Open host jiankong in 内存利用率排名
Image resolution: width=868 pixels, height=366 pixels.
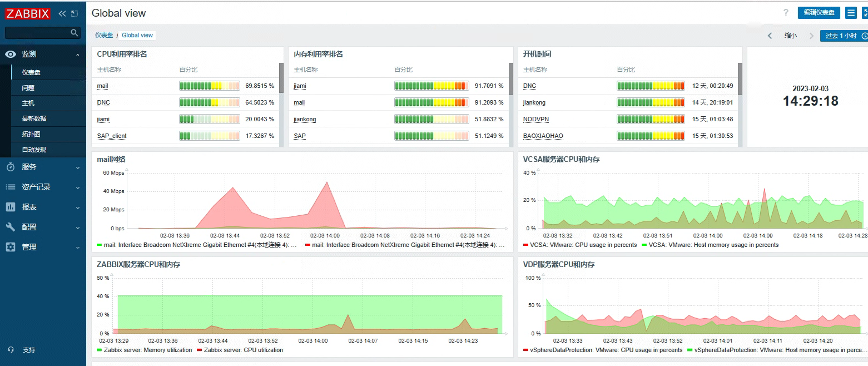click(305, 119)
